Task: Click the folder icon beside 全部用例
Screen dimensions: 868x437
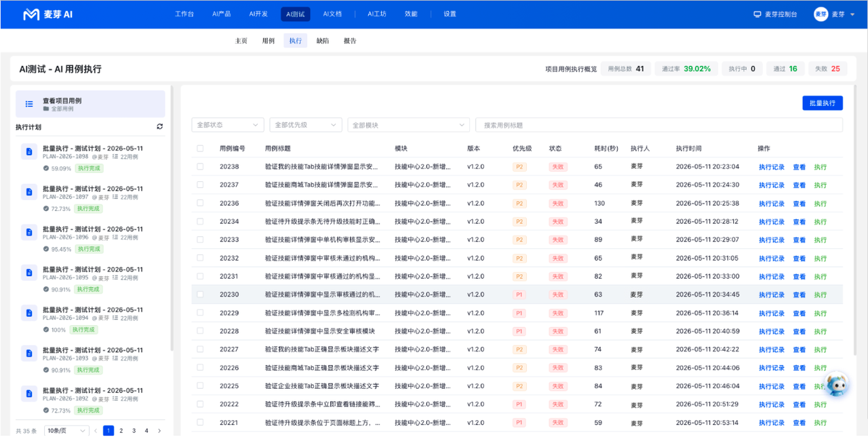Action: (45, 109)
